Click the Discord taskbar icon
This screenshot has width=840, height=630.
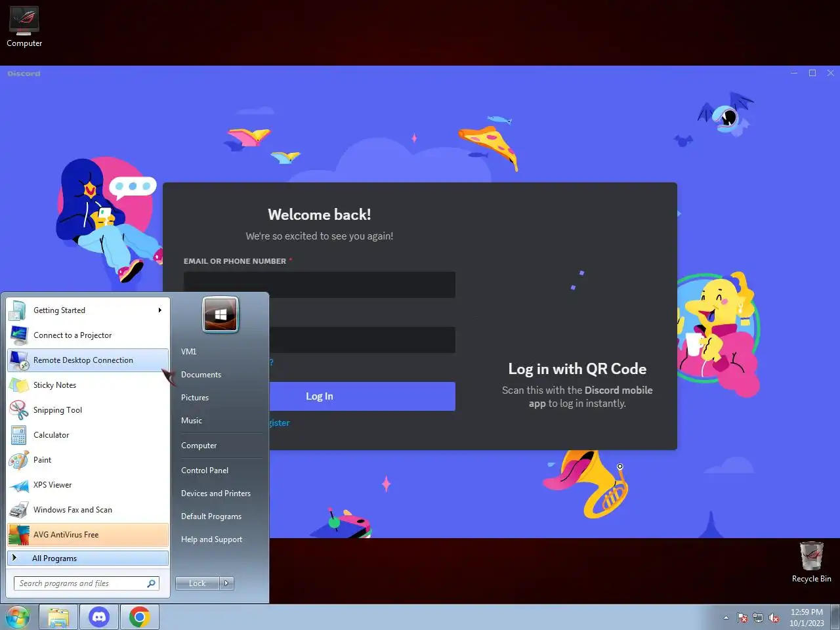tap(99, 618)
